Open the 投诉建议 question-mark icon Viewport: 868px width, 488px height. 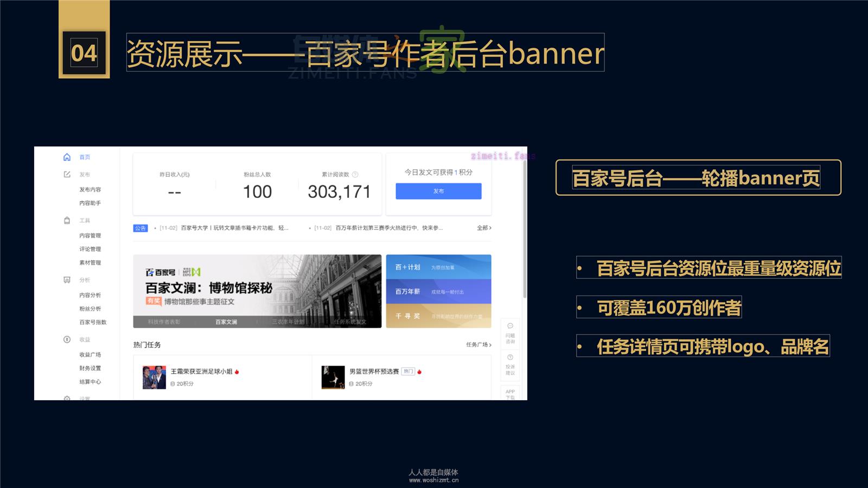coord(510,358)
